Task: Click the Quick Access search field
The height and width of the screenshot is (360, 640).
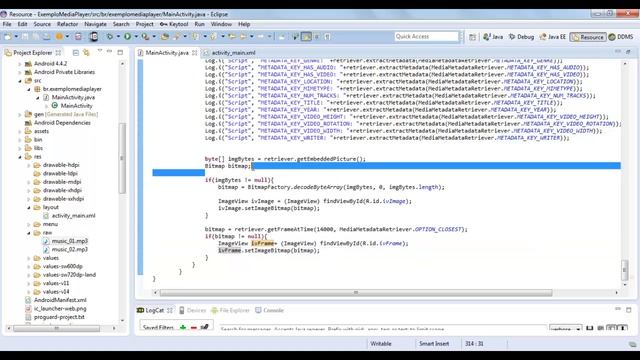Action: coord(426,36)
